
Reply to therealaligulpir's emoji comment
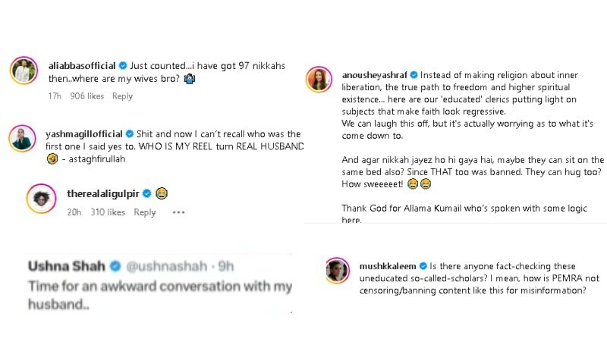[x=144, y=213]
